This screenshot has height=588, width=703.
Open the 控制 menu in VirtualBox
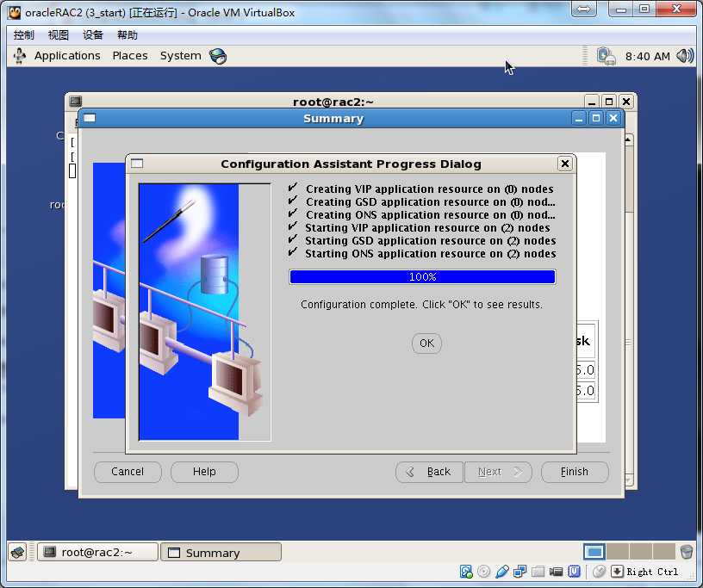tap(24, 35)
